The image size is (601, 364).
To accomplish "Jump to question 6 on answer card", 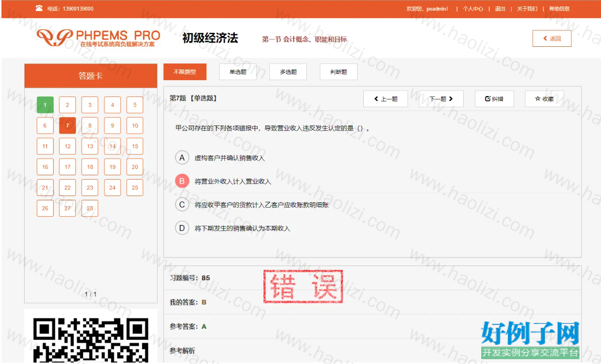I will [x=45, y=126].
